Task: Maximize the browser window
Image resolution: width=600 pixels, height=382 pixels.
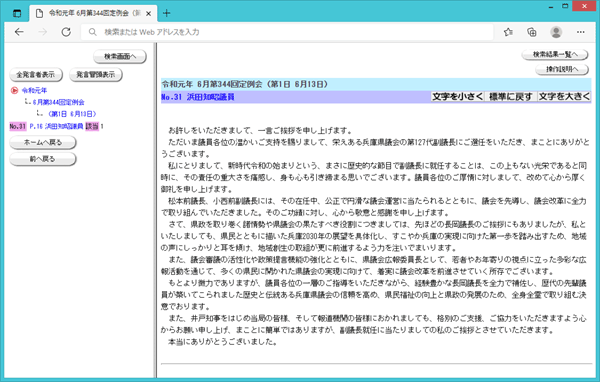Action: 565,6
